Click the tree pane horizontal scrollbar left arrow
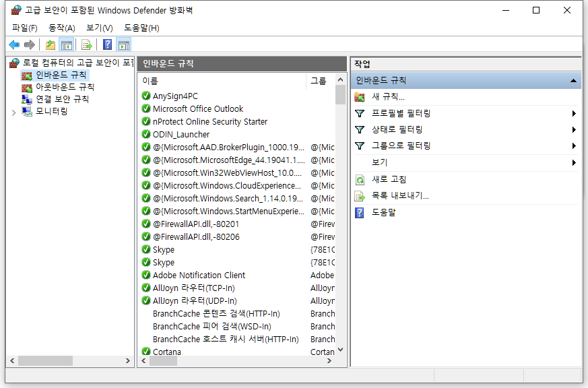The height and width of the screenshot is (388, 588). coord(12,361)
